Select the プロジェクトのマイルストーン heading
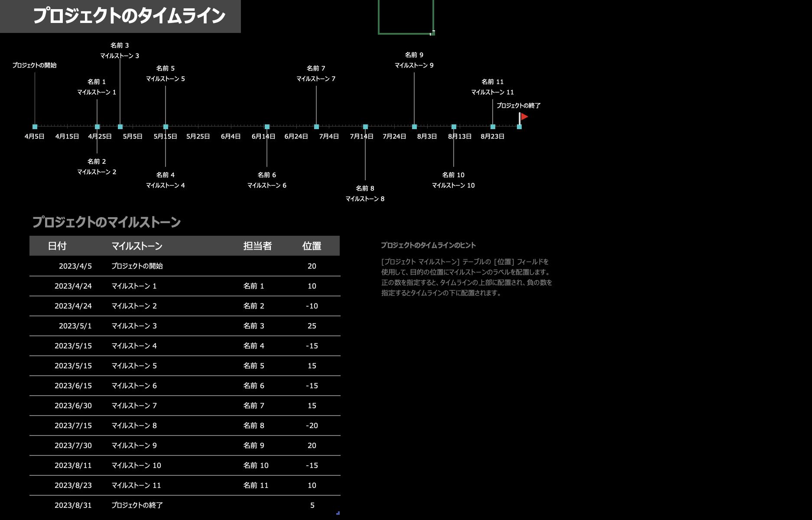Viewport: 812px width, 520px height. pyautogui.click(x=107, y=222)
